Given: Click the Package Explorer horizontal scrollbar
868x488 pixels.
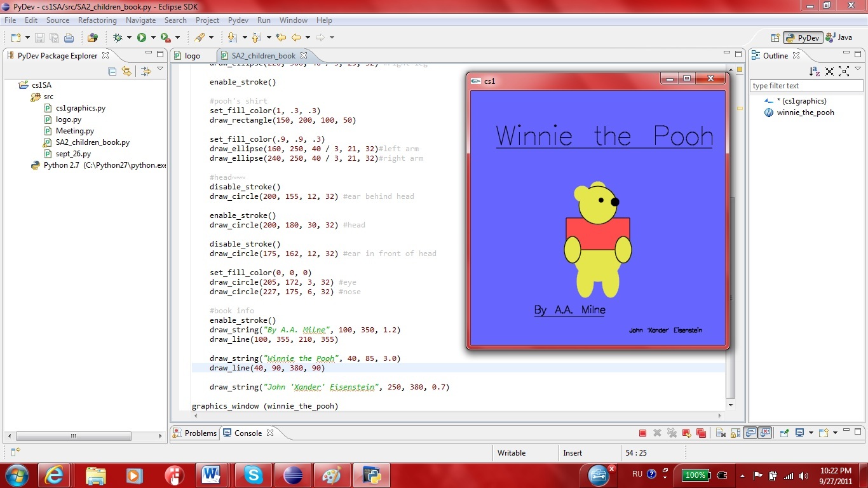Looking at the screenshot, I should (x=74, y=436).
